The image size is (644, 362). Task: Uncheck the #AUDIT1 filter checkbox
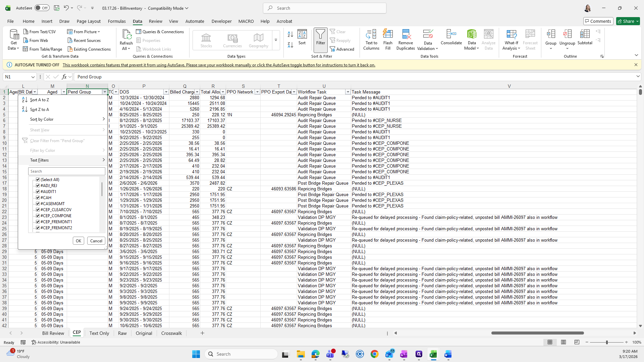point(38,192)
